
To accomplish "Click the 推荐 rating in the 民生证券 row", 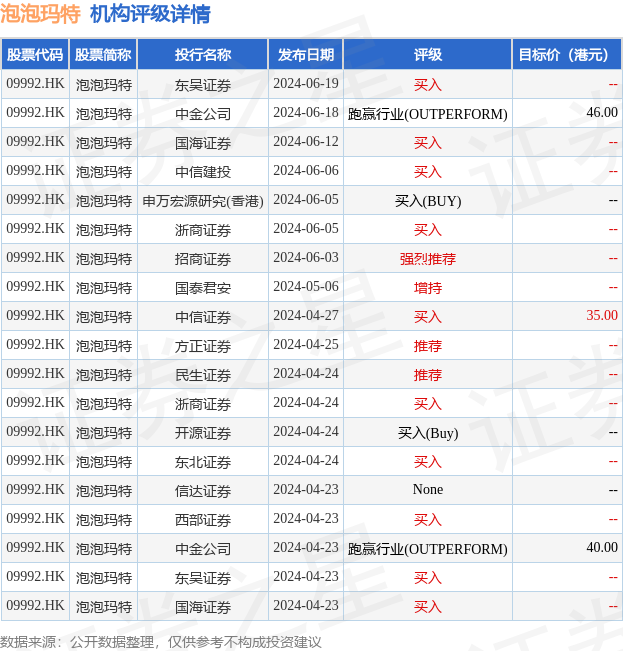I will [x=428, y=375].
